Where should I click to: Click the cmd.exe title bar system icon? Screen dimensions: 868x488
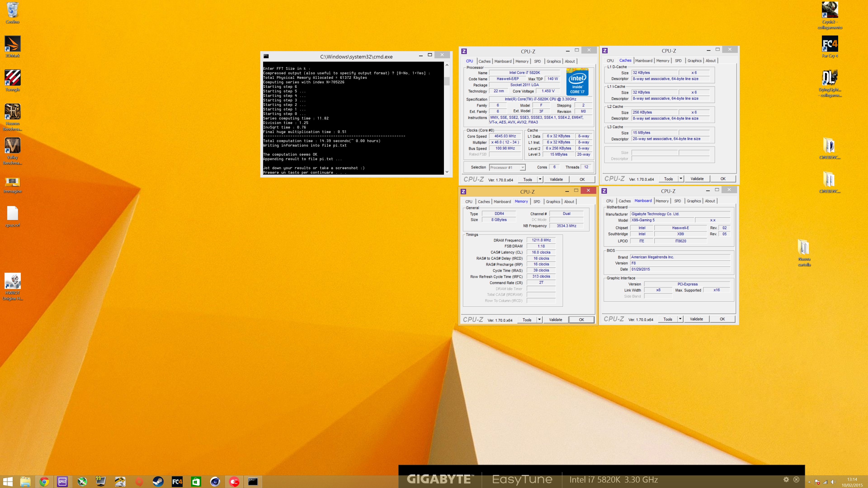tap(266, 56)
